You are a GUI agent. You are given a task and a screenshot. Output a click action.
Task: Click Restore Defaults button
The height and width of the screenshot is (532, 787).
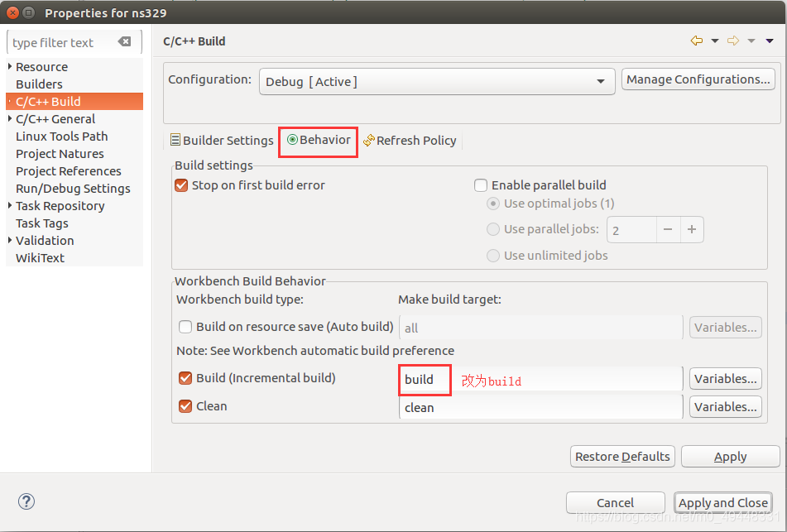(622, 456)
